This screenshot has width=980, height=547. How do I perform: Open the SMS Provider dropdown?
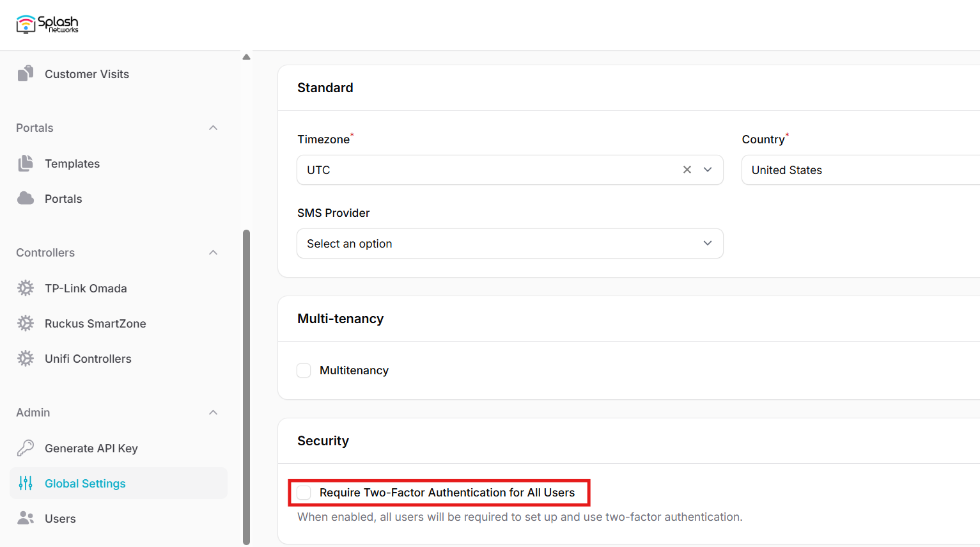point(509,244)
